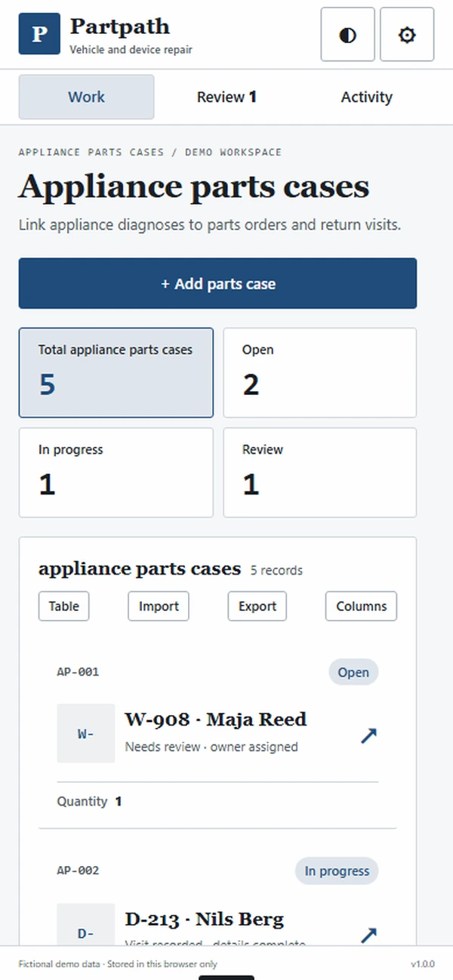
Task: Click the breadcrumb 'APPLIANCE PARTS CASES / DEMO WORKSPACE'
Action: coord(150,152)
